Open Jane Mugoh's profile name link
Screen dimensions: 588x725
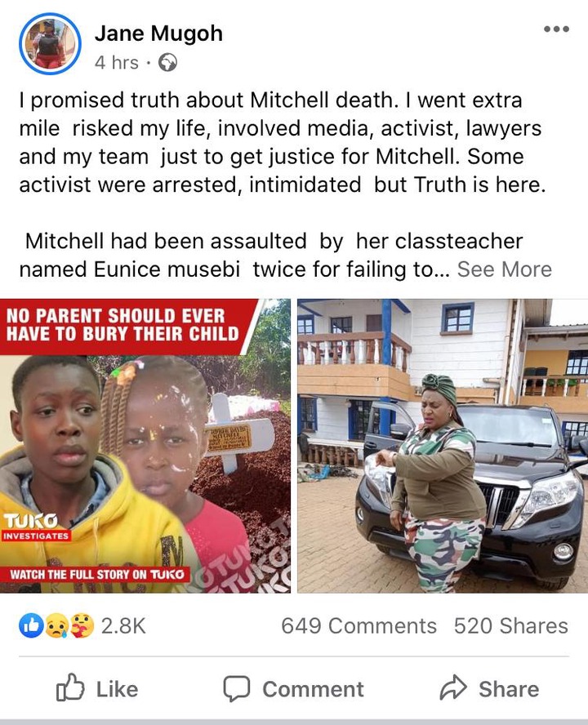coord(158,33)
